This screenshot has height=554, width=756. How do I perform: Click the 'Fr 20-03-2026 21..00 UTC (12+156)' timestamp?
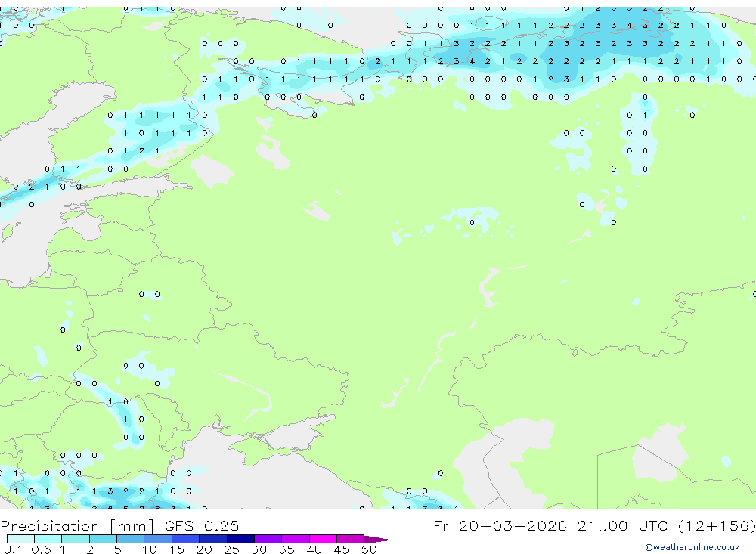594,525
